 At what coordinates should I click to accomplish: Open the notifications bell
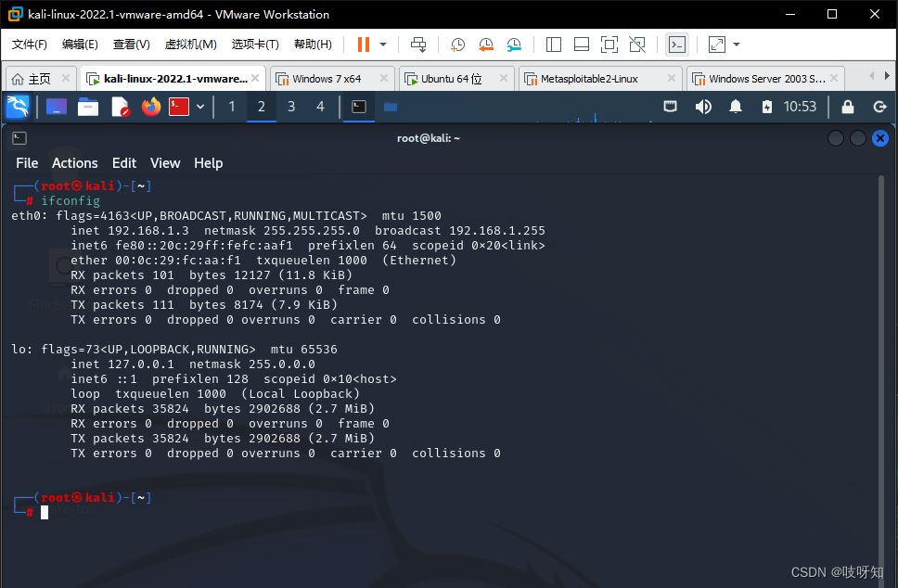(736, 107)
